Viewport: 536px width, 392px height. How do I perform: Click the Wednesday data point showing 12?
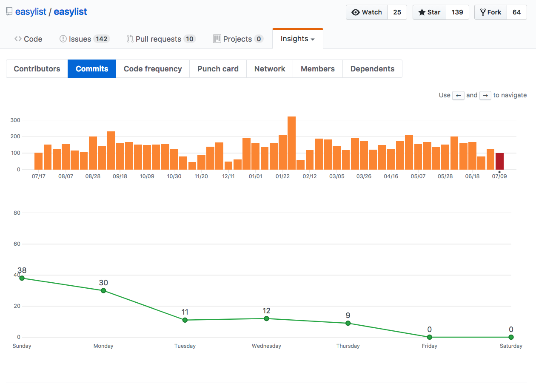tap(266, 318)
